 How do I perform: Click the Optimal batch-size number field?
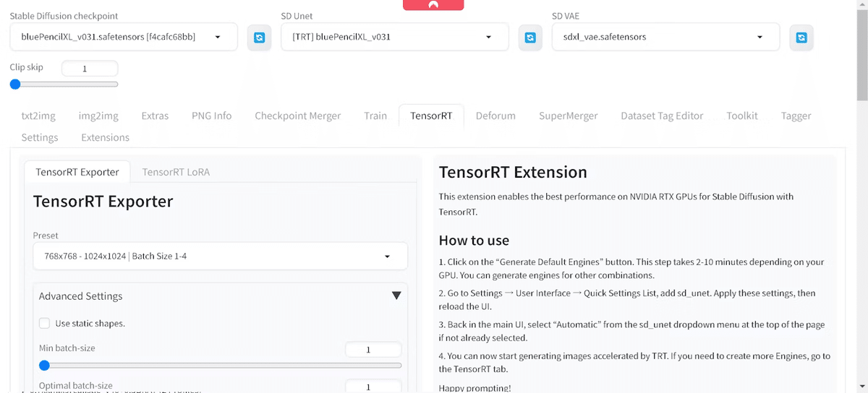(x=373, y=386)
